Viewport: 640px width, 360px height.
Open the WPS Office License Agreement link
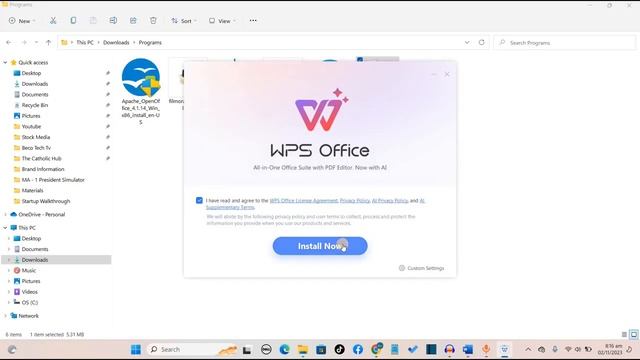click(x=304, y=200)
